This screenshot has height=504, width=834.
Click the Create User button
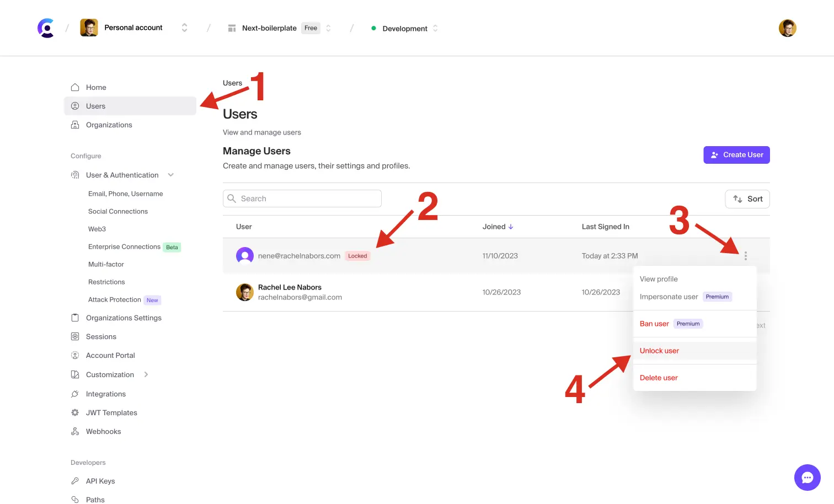click(x=736, y=155)
